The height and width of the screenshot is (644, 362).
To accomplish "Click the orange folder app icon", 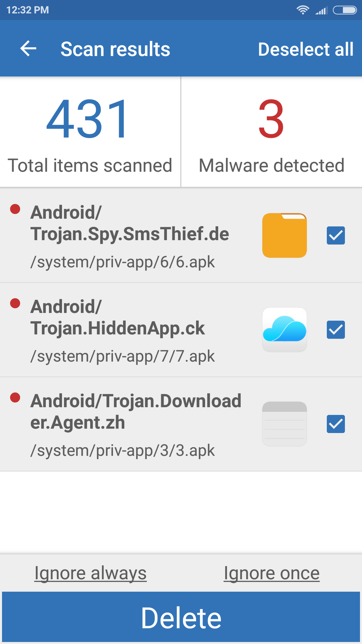I will 284,235.
